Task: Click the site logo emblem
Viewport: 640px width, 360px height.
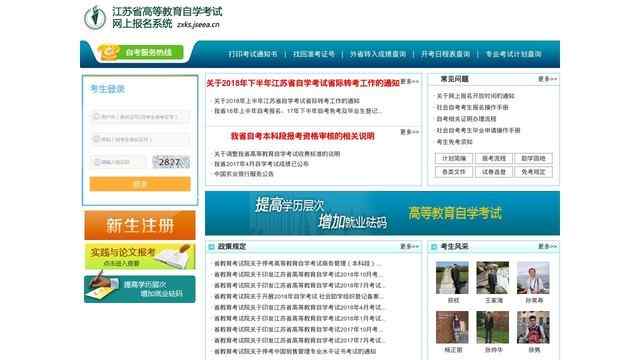Action: 95,18
